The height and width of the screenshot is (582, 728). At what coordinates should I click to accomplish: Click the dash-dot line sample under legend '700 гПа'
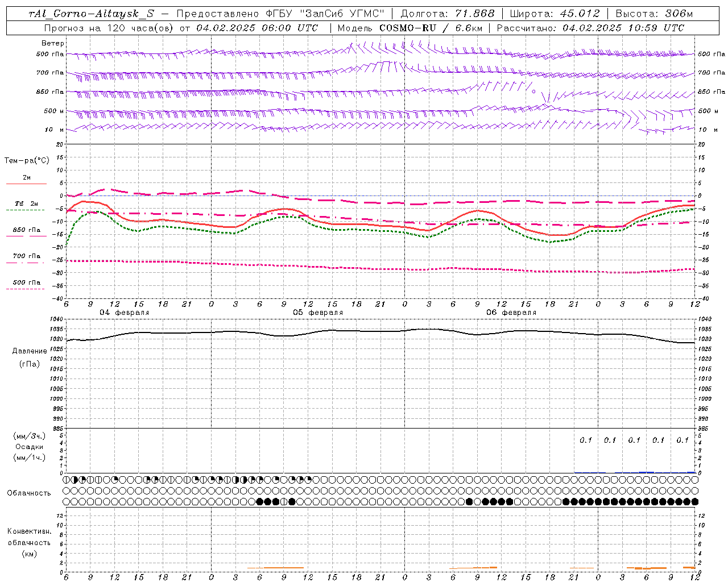coord(26,262)
